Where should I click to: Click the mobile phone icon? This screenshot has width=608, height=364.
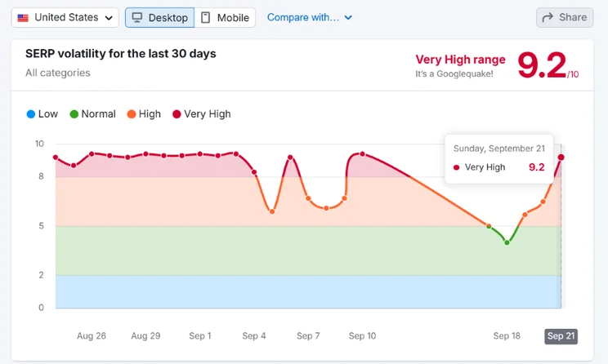[205, 17]
